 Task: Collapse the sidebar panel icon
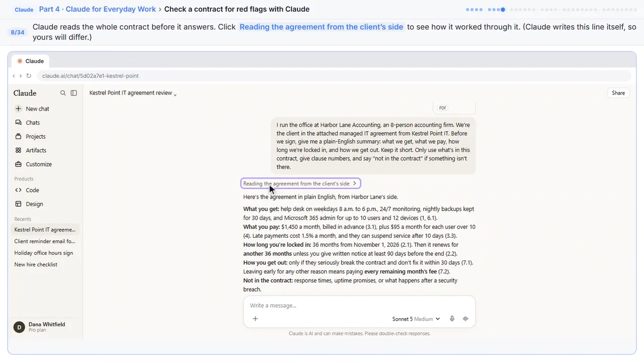click(74, 93)
